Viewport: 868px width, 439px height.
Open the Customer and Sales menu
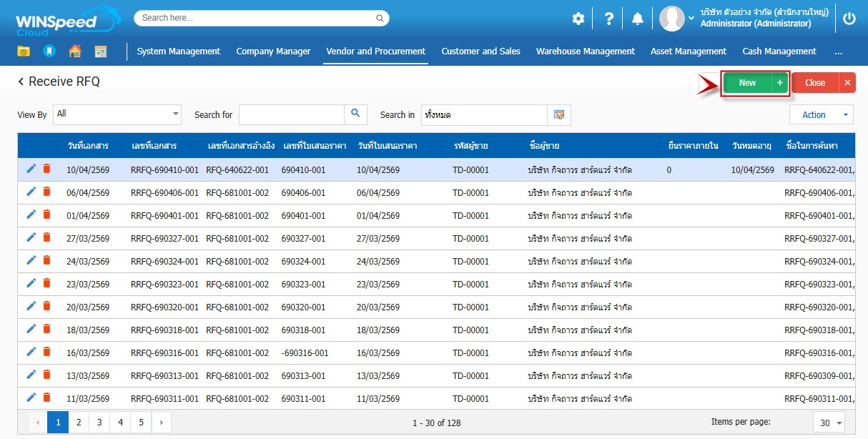pos(480,51)
